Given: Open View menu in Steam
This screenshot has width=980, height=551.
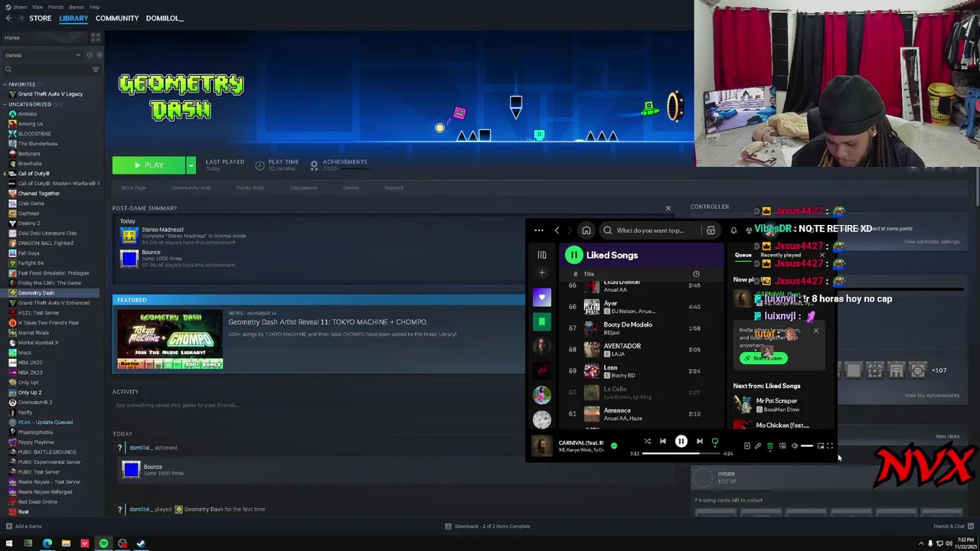Looking at the screenshot, I should tap(38, 7).
